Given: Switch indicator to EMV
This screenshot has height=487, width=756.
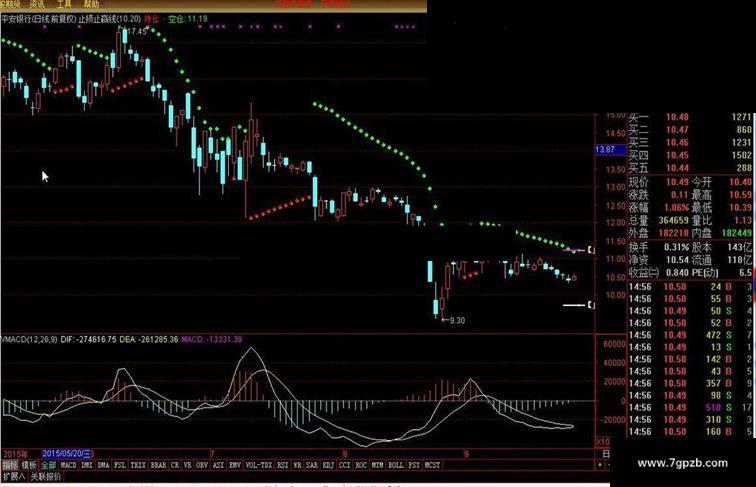Looking at the screenshot, I should (x=235, y=465).
